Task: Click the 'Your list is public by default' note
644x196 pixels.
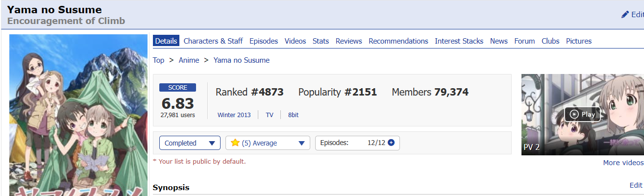Action: point(199,161)
